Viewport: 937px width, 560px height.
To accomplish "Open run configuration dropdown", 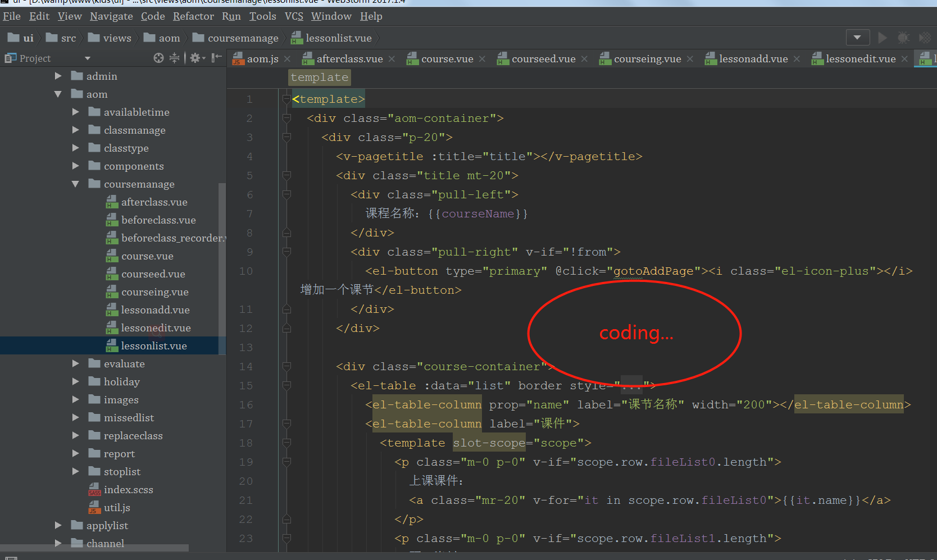I will (857, 38).
